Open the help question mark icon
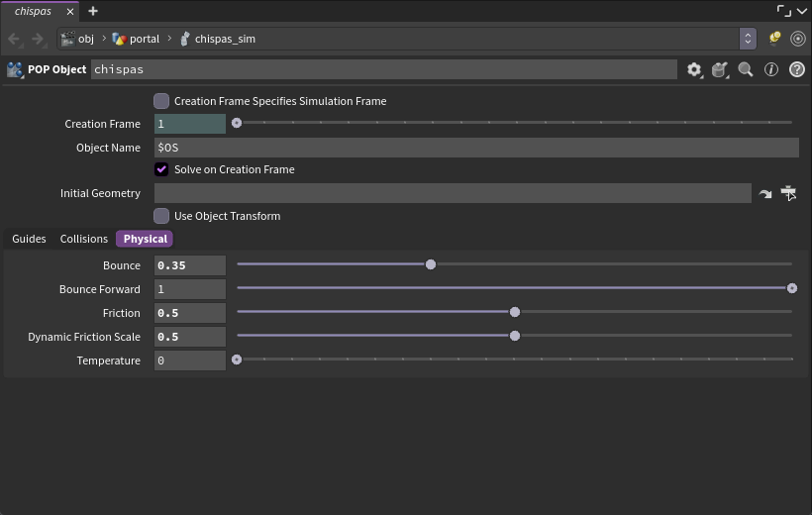The height and width of the screenshot is (515, 812). pyautogui.click(x=797, y=69)
